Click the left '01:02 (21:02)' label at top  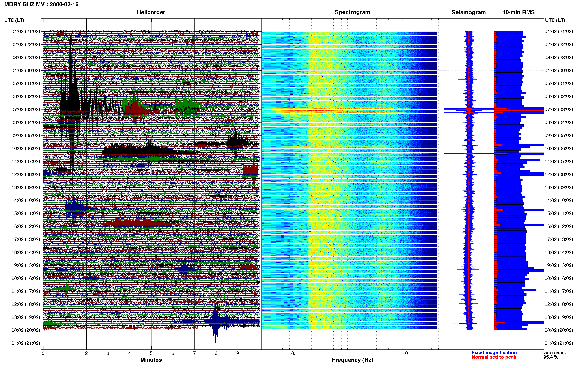pyautogui.click(x=26, y=31)
